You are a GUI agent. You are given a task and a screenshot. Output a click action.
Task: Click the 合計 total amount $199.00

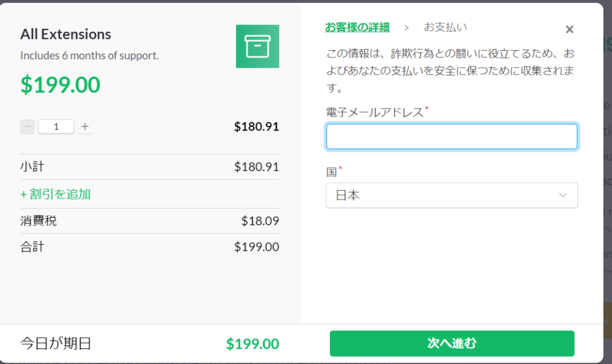tap(256, 247)
